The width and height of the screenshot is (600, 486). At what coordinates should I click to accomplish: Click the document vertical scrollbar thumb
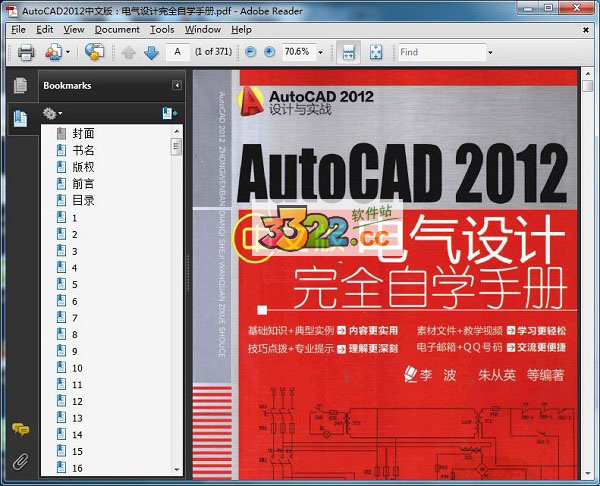587,86
